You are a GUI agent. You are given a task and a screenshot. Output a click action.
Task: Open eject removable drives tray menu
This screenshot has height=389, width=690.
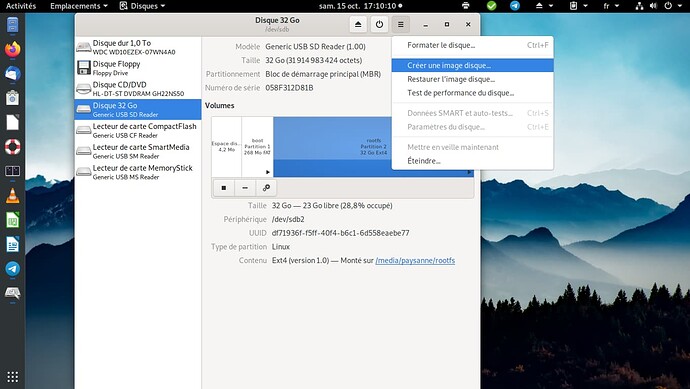pos(544,6)
